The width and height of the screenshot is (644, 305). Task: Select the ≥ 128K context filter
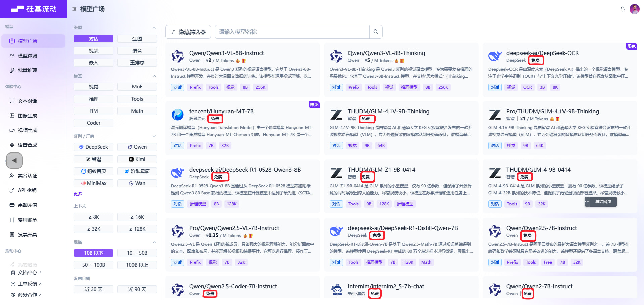[137, 229]
